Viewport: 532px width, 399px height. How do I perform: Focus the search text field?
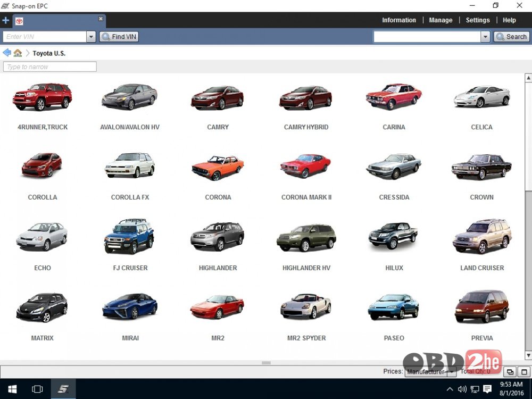point(427,37)
